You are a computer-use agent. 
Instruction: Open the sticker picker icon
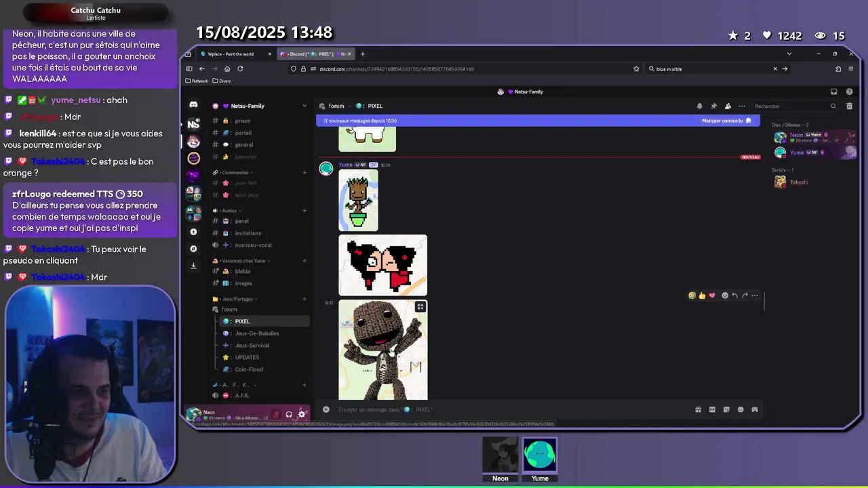726,409
